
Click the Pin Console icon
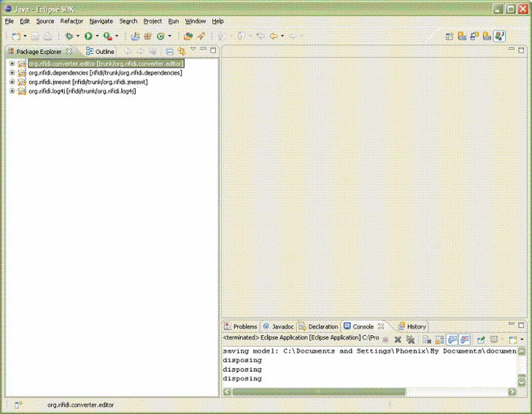coord(481,339)
